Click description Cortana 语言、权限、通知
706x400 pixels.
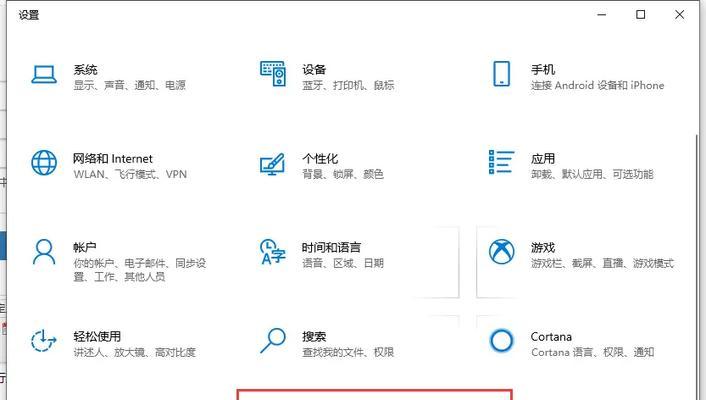[593, 352]
